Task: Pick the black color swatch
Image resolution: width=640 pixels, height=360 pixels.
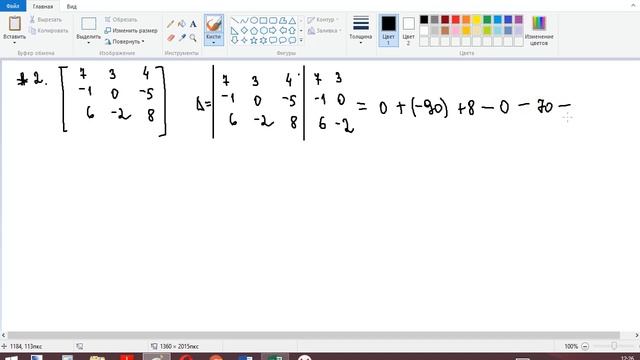Action: point(424,20)
